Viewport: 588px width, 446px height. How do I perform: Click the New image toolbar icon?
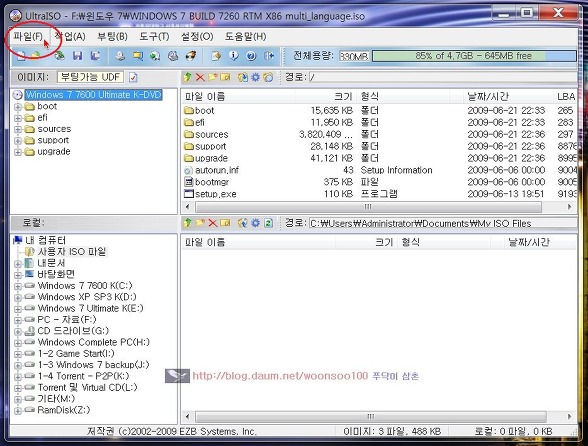pyautogui.click(x=21, y=56)
